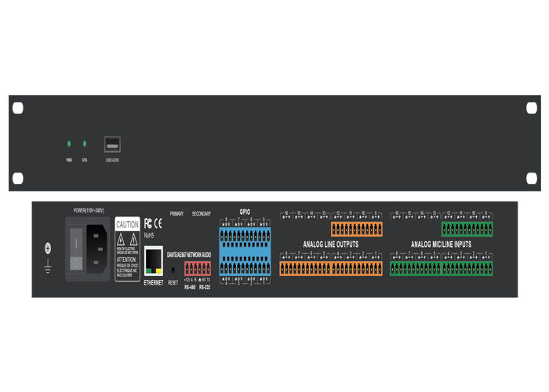Image resolution: width=549 pixels, height=392 pixels.
Task: Click the green SYS indicator LED
Action: pos(84,144)
